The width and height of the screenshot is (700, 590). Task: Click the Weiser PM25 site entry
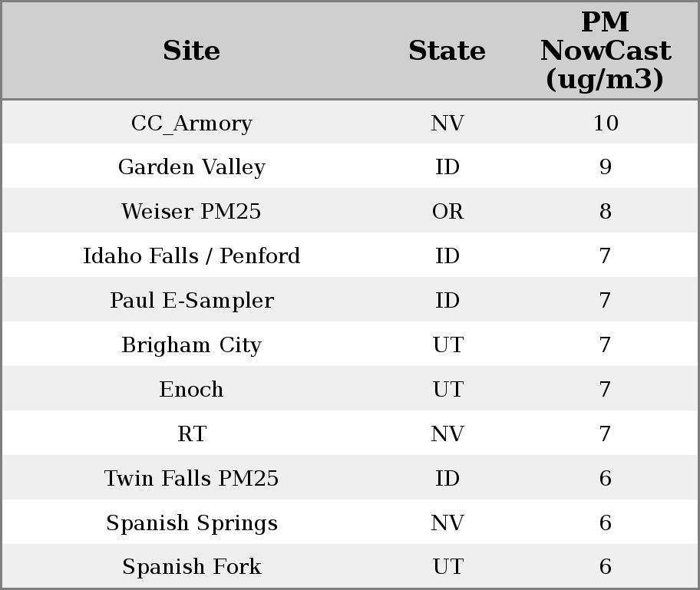[191, 212]
